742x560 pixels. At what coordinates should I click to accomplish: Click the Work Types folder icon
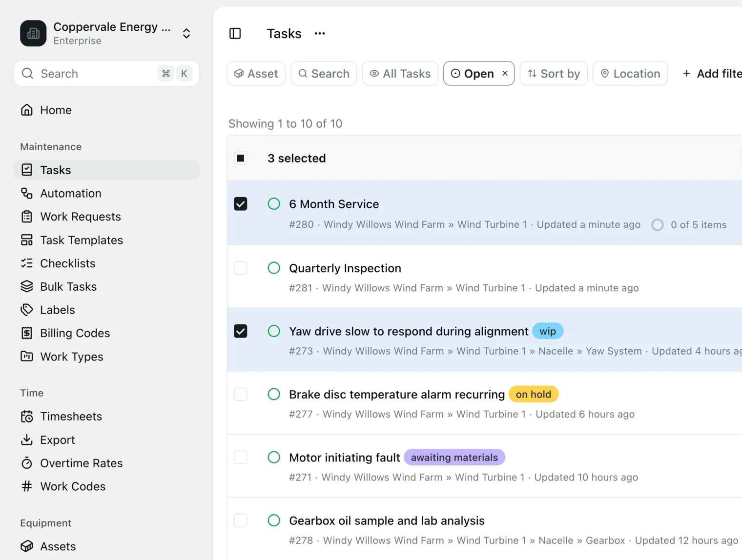tap(27, 357)
